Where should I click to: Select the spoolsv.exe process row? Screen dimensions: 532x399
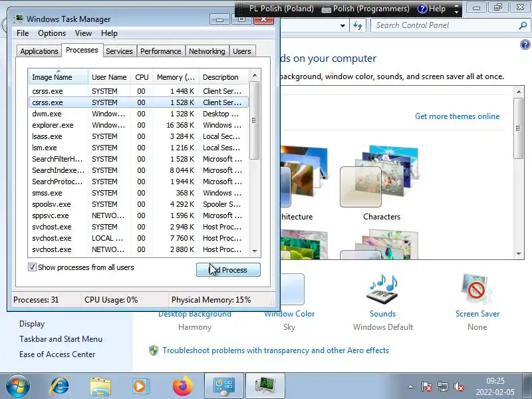pyautogui.click(x=139, y=204)
